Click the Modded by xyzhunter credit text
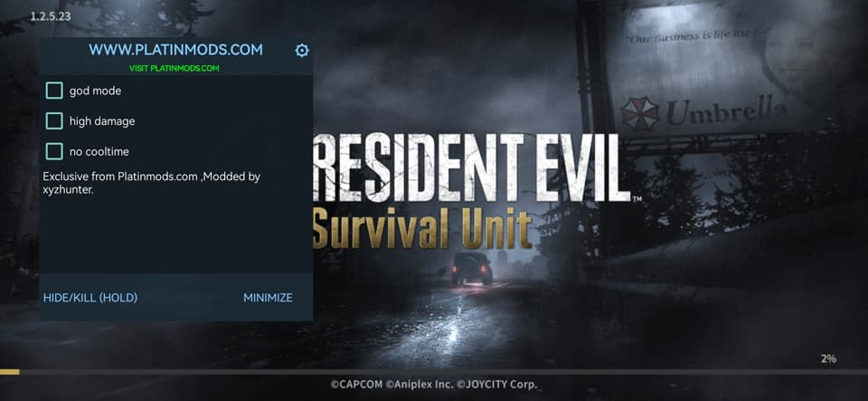This screenshot has height=401, width=868. click(x=152, y=183)
